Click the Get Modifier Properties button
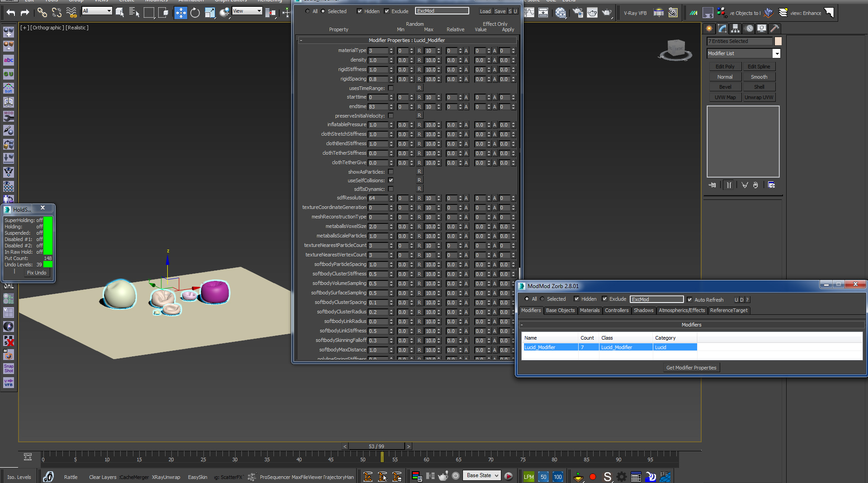Screen dimensions: 868x483 (x=691, y=368)
